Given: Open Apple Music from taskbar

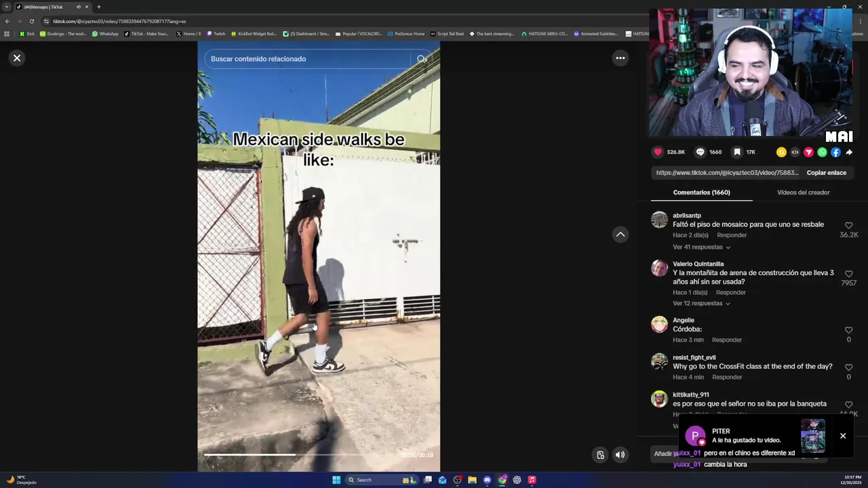Looking at the screenshot, I should pos(532,480).
